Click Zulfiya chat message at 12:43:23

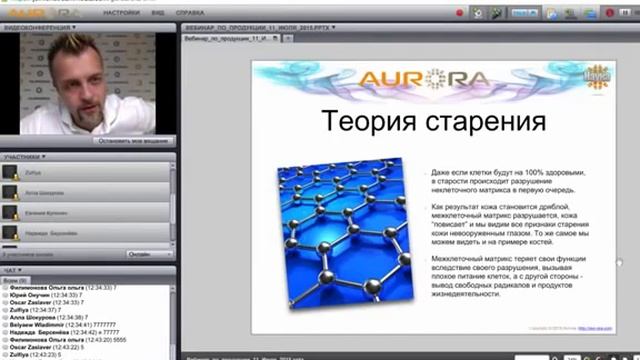[35, 355]
